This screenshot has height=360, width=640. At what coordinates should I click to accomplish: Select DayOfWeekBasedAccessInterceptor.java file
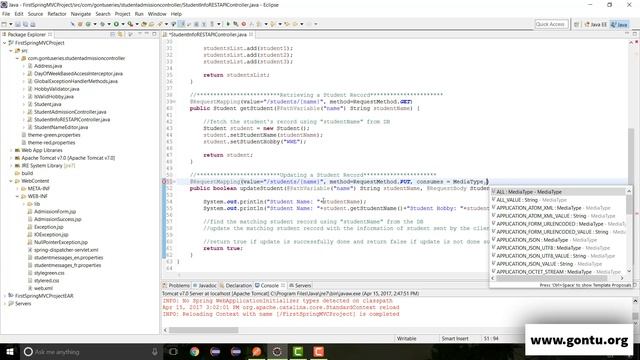[78, 74]
